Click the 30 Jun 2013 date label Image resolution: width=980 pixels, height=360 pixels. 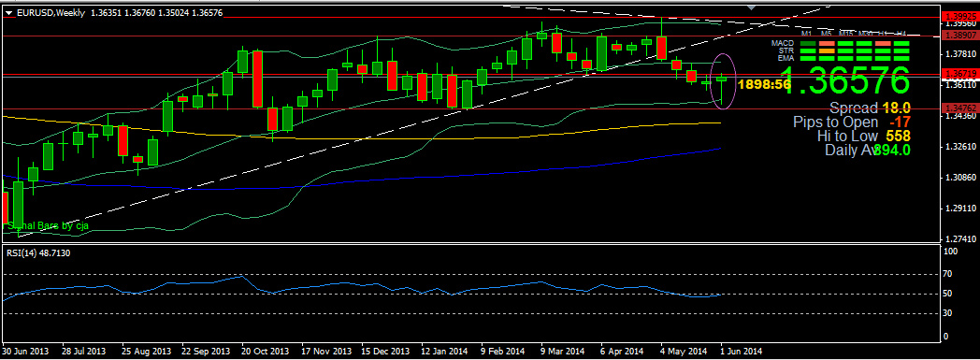24,353
